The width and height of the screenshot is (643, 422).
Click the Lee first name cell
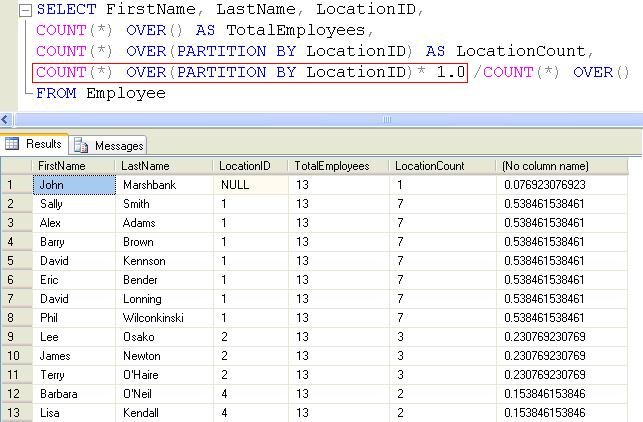point(74,337)
